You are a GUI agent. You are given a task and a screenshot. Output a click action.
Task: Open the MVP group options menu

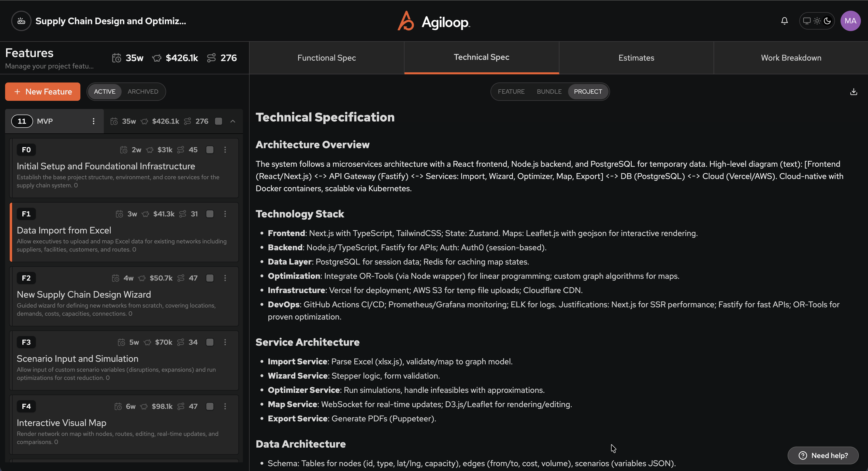click(94, 121)
